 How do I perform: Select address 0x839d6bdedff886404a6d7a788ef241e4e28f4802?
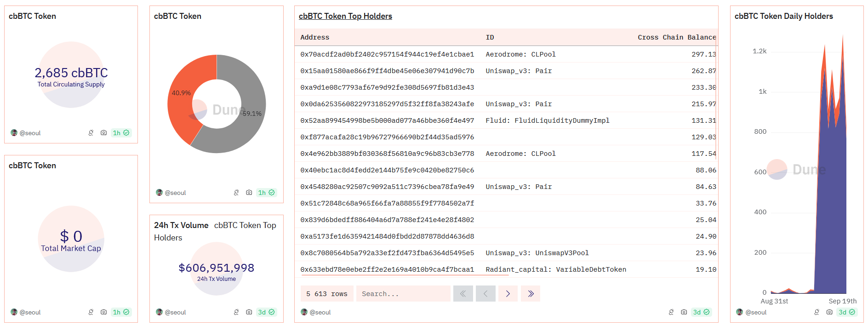(387, 220)
